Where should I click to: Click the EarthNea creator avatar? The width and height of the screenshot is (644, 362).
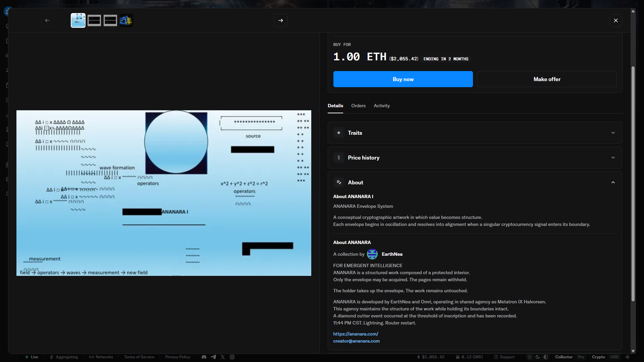372,254
